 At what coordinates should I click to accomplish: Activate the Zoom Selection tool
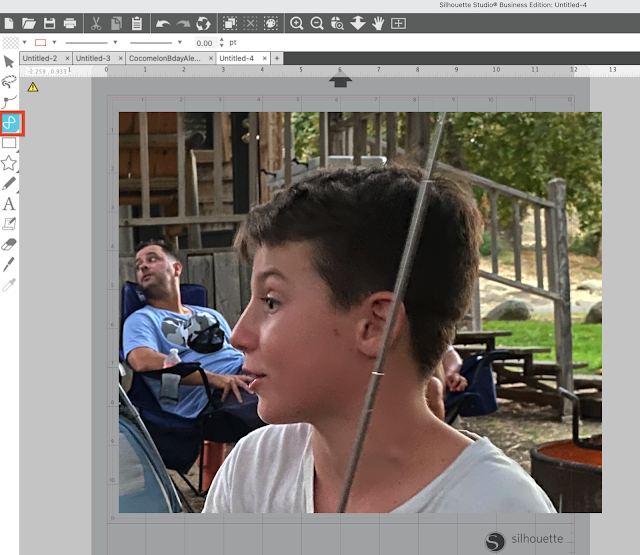coord(337,23)
